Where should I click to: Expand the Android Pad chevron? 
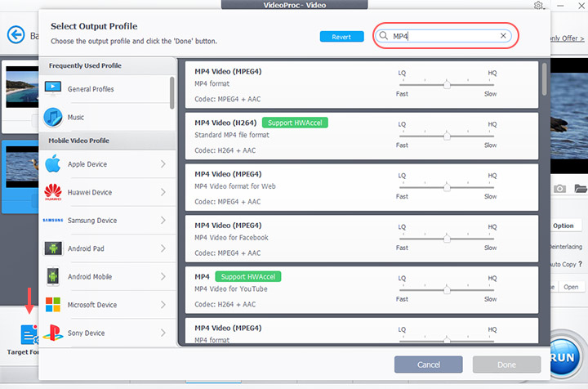[163, 248]
